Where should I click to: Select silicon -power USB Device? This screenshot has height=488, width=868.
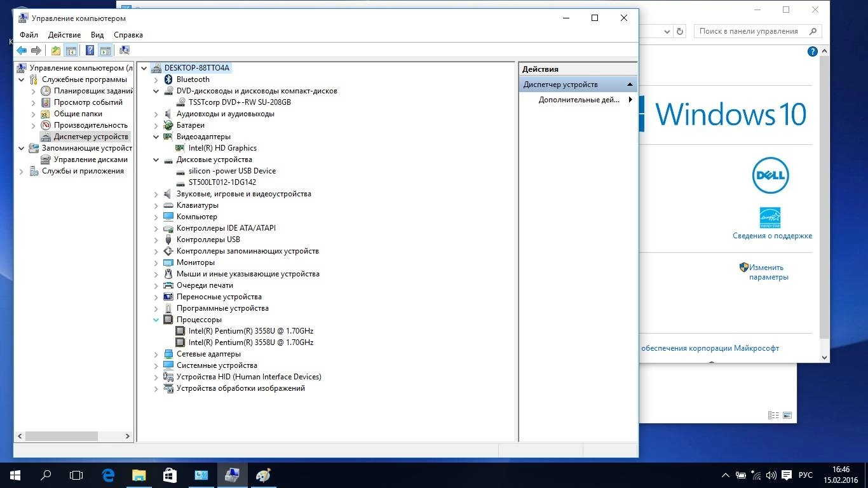pyautogui.click(x=232, y=171)
